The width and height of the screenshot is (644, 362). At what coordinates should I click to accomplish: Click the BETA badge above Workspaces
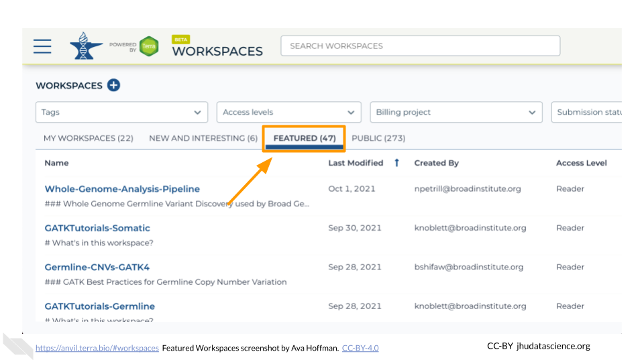180,40
